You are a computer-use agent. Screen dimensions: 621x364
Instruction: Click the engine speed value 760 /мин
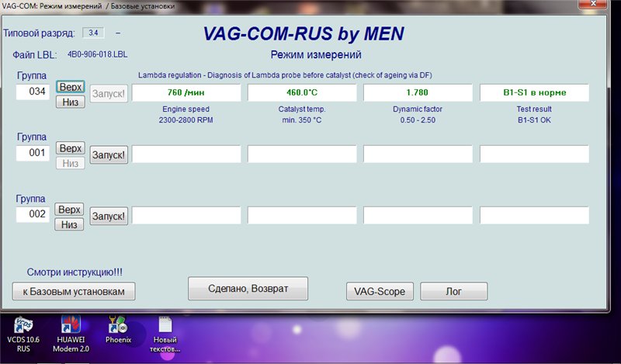[186, 92]
